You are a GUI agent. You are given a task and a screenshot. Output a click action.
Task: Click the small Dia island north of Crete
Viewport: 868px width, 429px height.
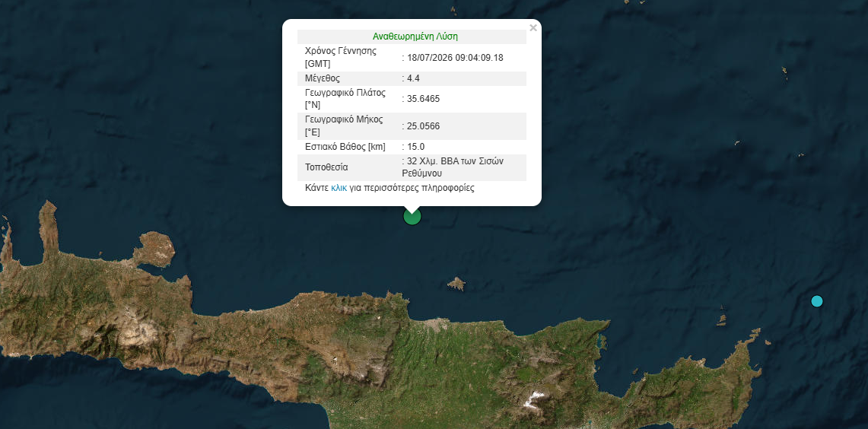click(x=456, y=284)
